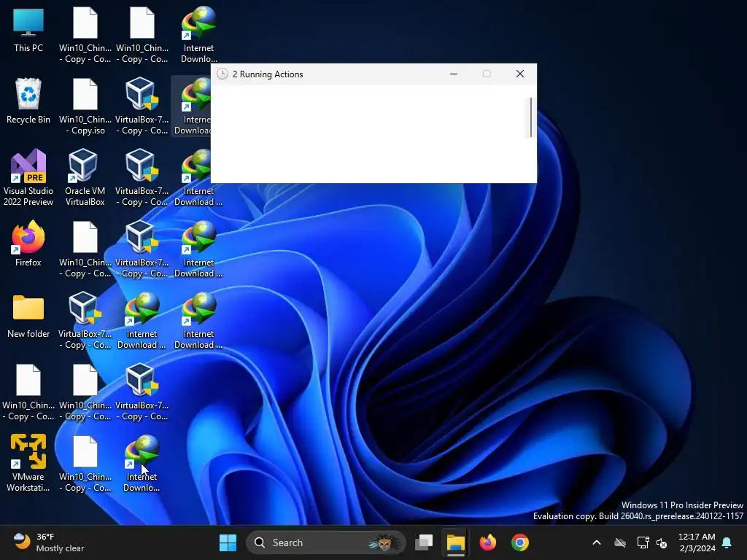
Task: Select the VMware Workstation shortcut
Action: 28,463
